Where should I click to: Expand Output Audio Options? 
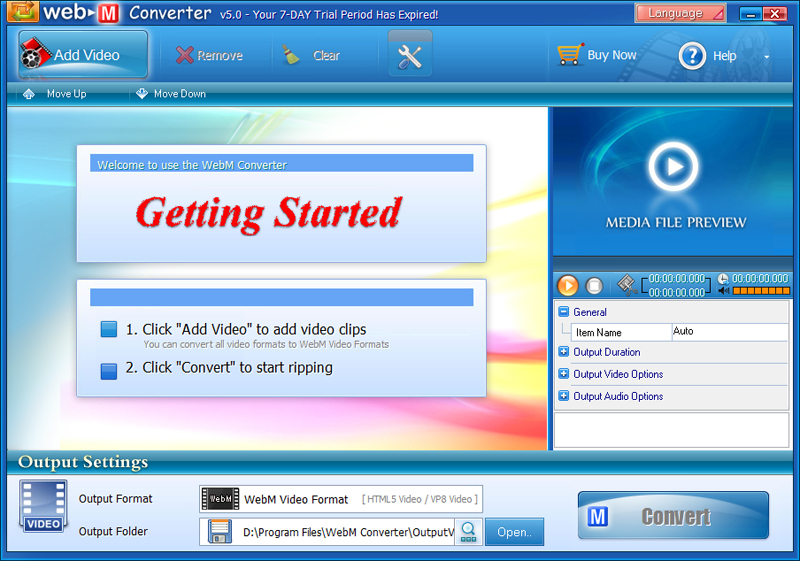coord(564,396)
